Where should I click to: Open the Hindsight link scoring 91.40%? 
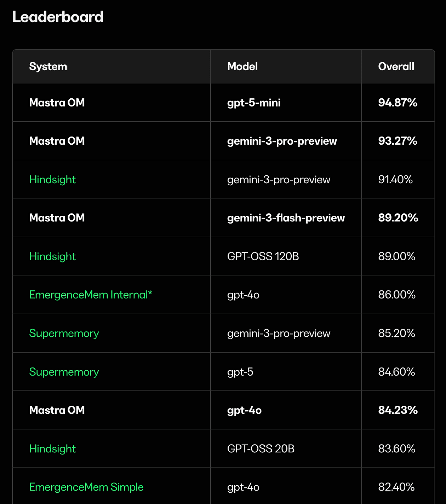pyautogui.click(x=52, y=180)
